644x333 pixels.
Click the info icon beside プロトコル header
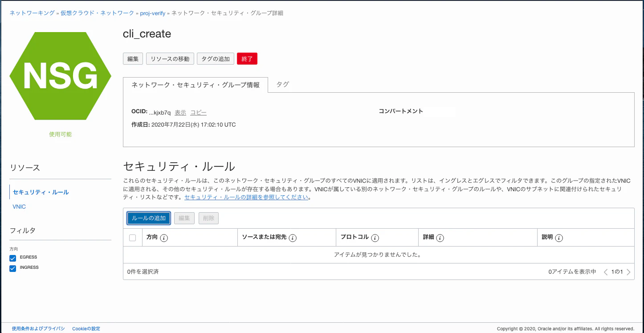[x=375, y=238]
